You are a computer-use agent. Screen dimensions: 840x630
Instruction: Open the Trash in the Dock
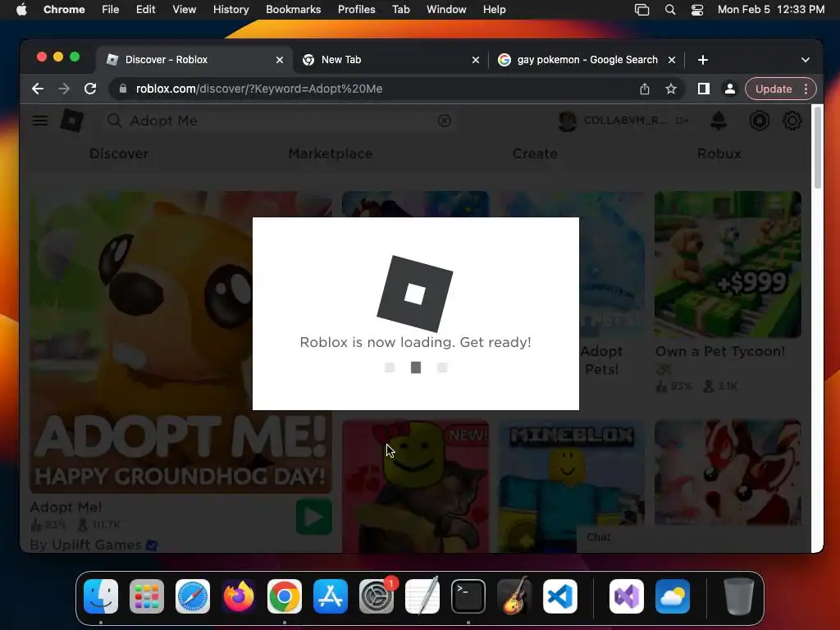(739, 596)
